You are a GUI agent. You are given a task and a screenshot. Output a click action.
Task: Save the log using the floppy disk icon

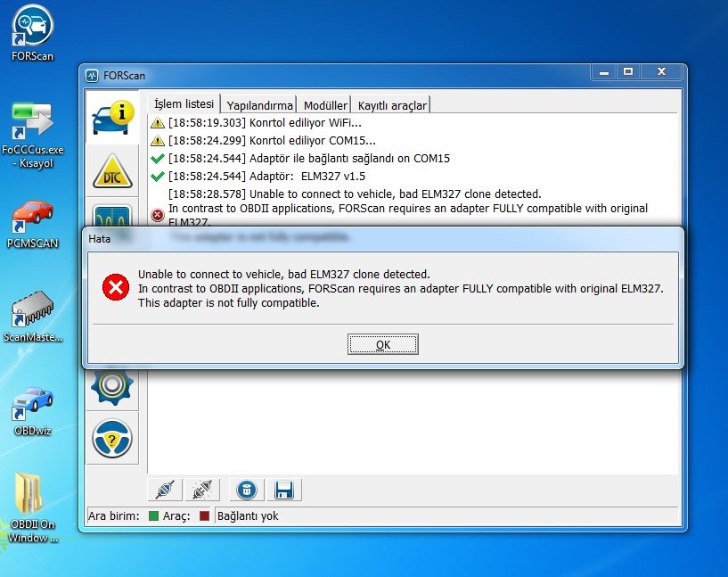(x=284, y=490)
